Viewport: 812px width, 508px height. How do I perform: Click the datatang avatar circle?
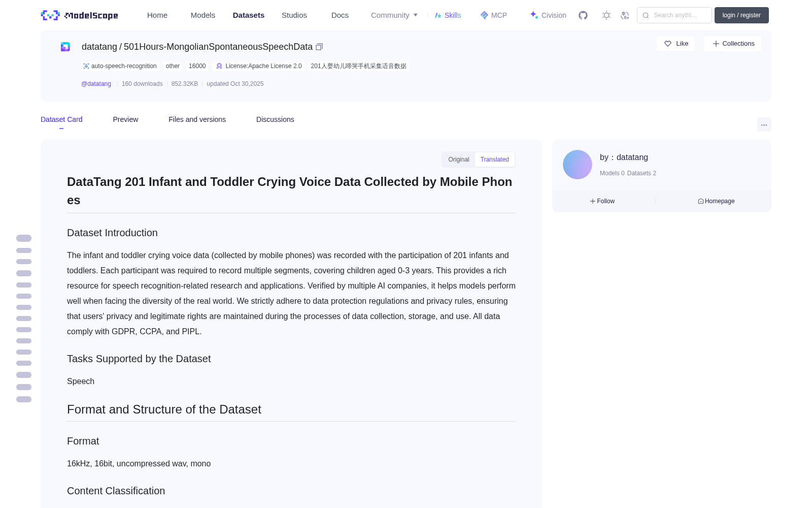click(x=578, y=165)
